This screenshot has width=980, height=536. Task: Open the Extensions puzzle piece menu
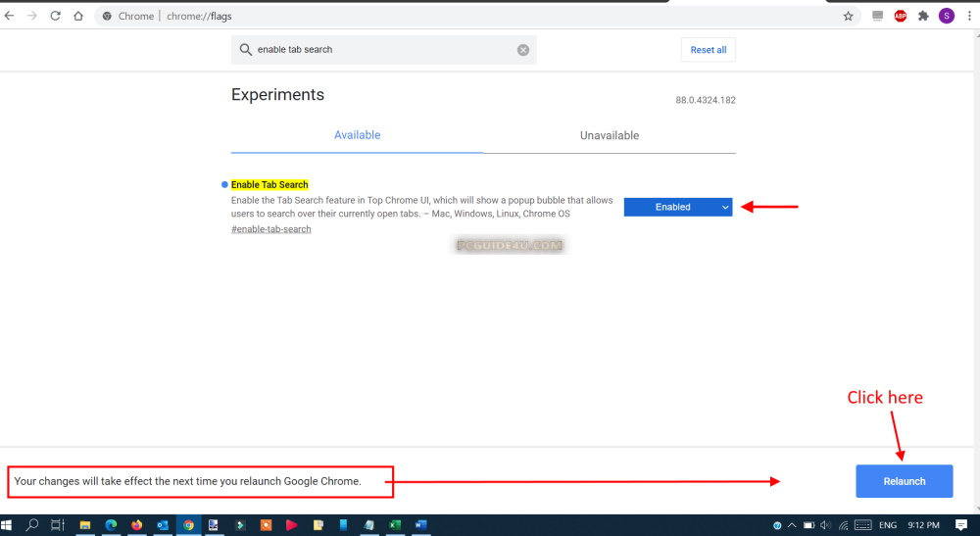(923, 16)
